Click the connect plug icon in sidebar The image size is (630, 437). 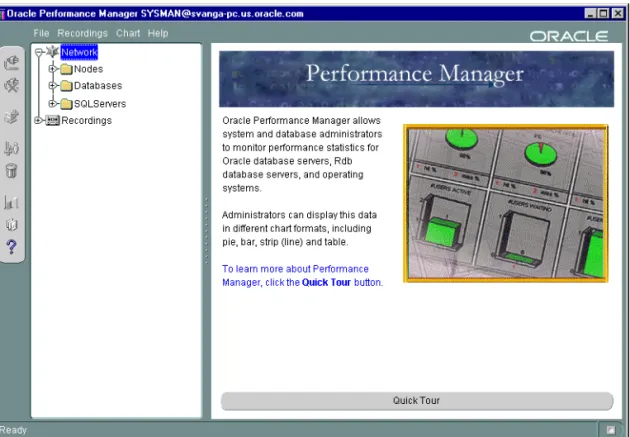pyautogui.click(x=12, y=63)
